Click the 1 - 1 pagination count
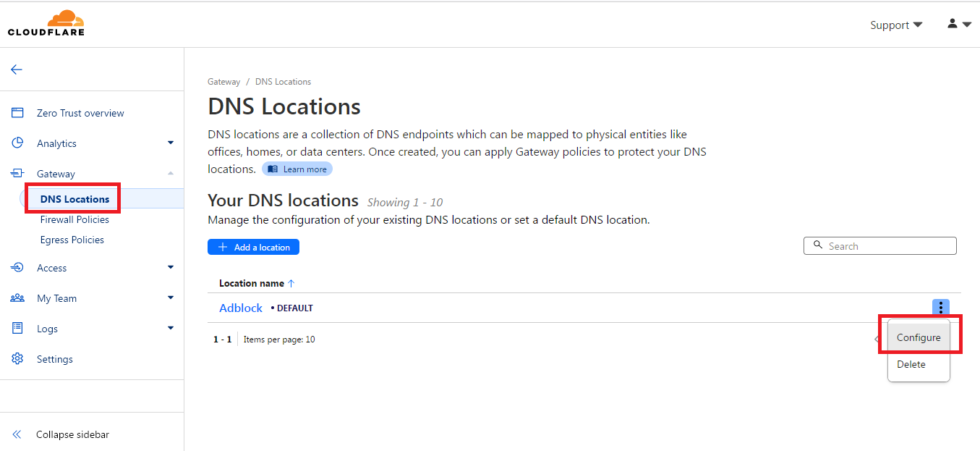The width and height of the screenshot is (980, 451). coord(222,339)
